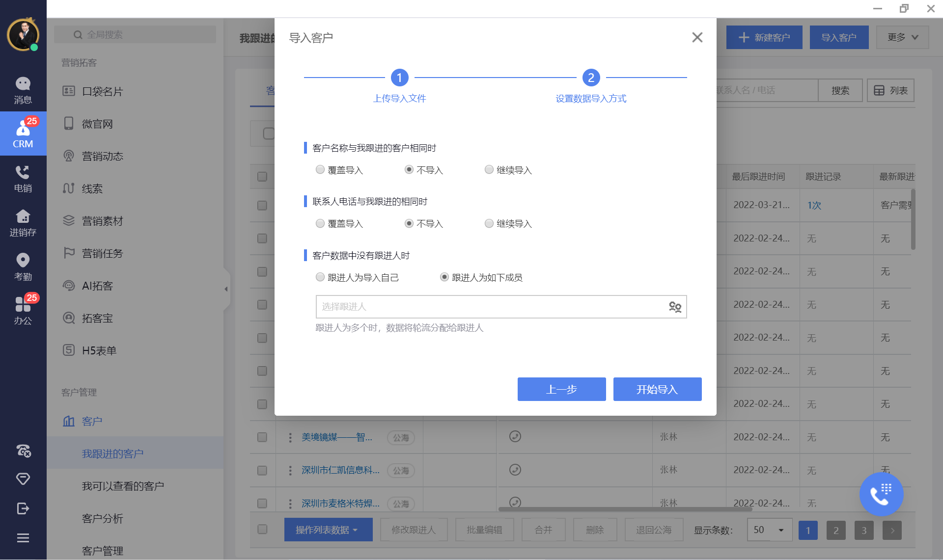Click the floating blue dial-pad phone button

(x=881, y=494)
